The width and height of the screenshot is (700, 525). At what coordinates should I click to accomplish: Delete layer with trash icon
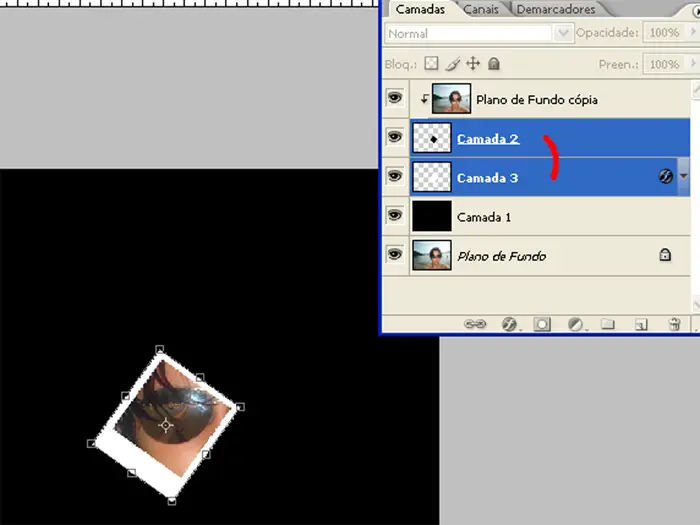(x=674, y=324)
